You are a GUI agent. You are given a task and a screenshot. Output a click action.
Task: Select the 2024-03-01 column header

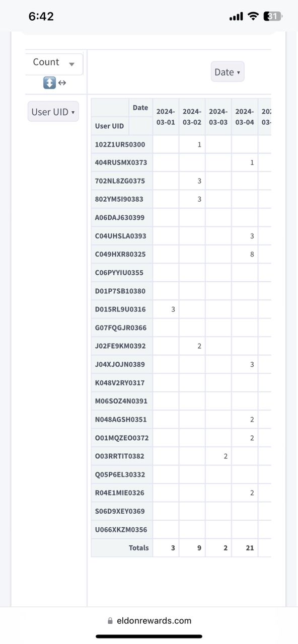click(166, 117)
